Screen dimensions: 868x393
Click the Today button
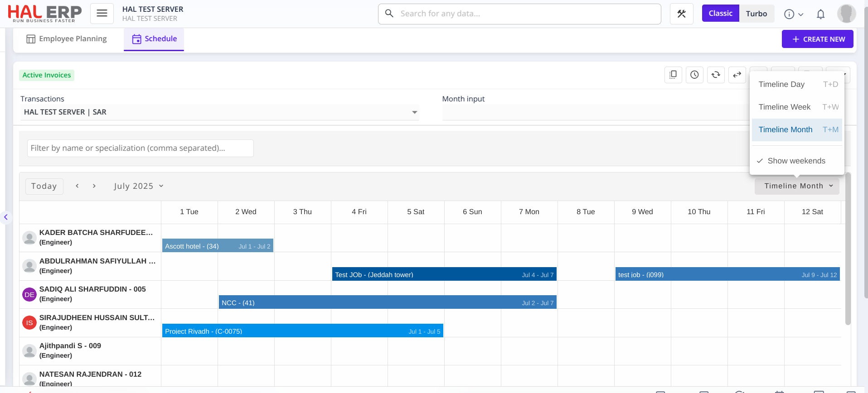pyautogui.click(x=44, y=186)
